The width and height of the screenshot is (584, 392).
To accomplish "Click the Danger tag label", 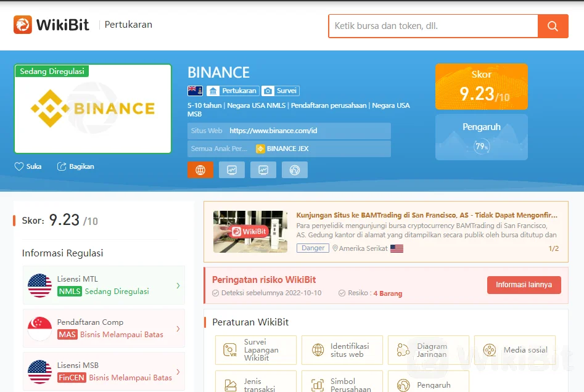I will click(313, 248).
